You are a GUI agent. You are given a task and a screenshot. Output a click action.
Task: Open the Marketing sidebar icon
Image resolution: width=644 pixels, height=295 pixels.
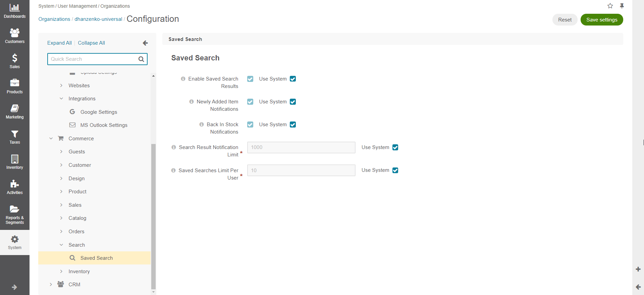pos(14,108)
